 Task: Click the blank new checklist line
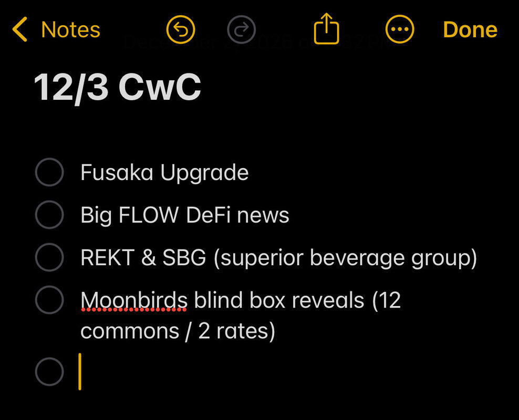tap(210, 372)
